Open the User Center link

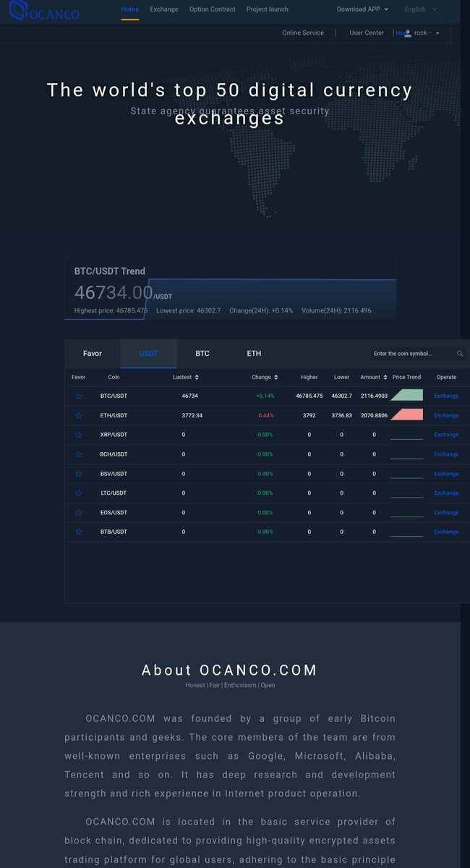click(x=367, y=33)
